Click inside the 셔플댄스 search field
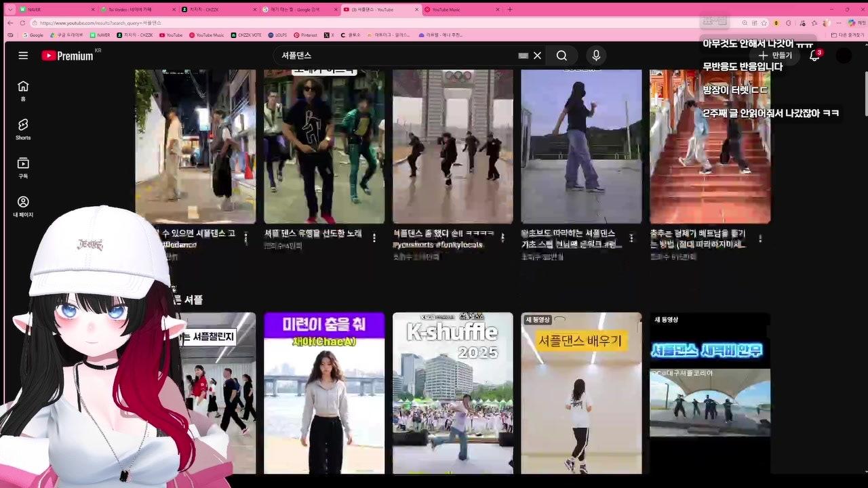868x488 pixels. (x=397, y=56)
